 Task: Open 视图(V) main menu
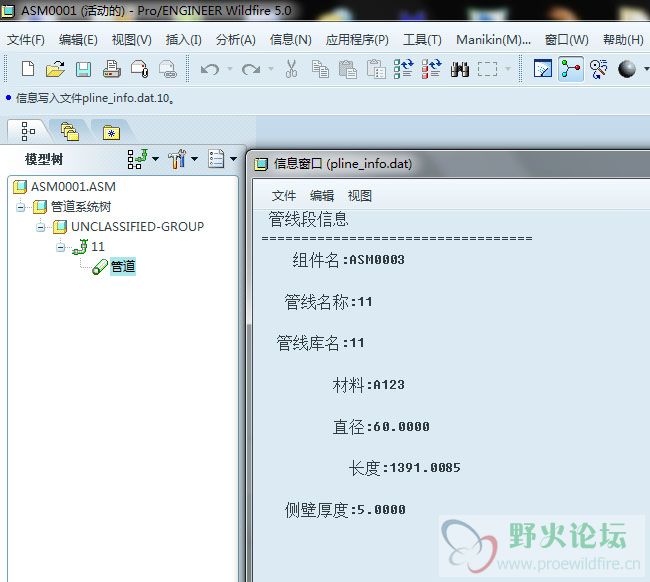tap(132, 40)
